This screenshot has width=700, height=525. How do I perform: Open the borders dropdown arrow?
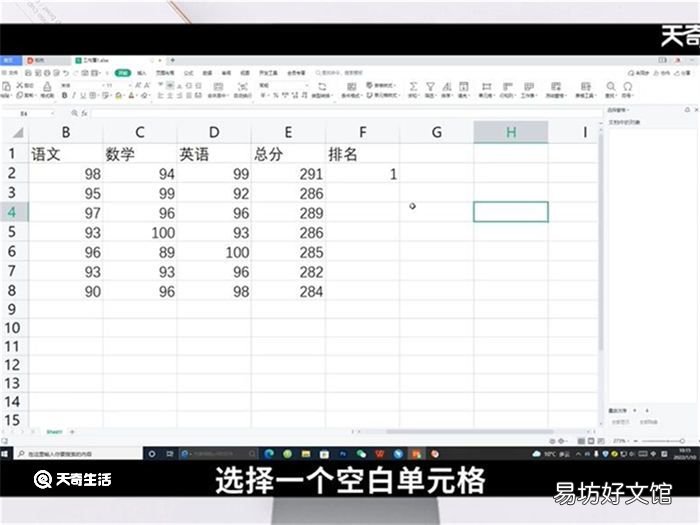coord(98,96)
